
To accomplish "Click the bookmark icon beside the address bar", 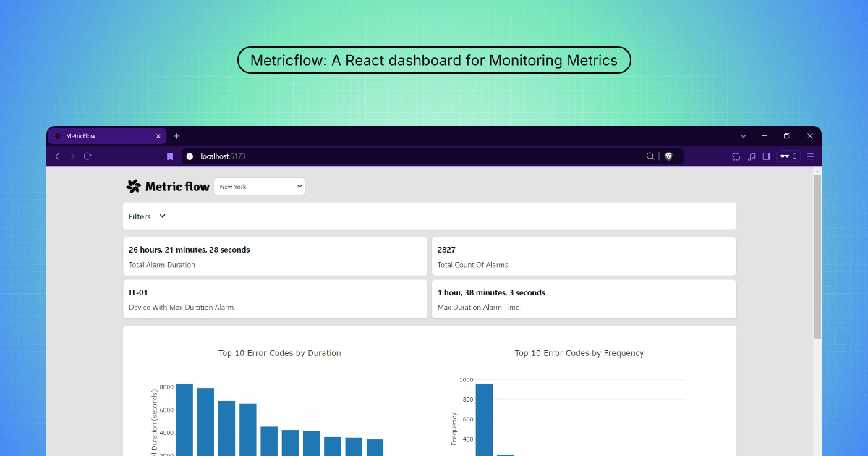I will click(170, 156).
